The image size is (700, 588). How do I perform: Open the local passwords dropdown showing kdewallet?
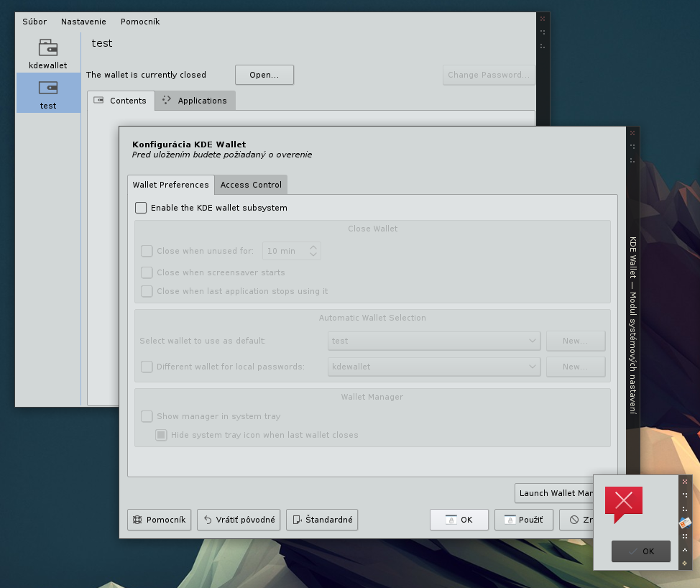tap(434, 367)
